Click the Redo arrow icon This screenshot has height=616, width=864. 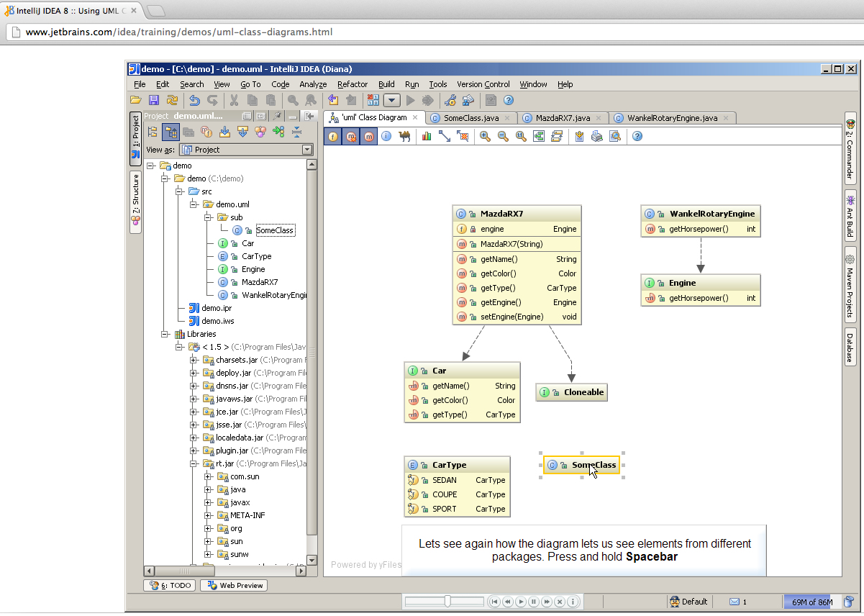click(x=212, y=101)
